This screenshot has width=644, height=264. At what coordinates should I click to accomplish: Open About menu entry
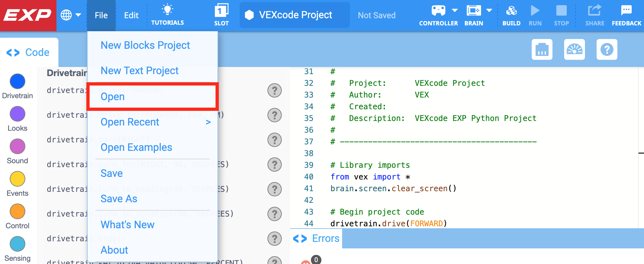click(114, 250)
